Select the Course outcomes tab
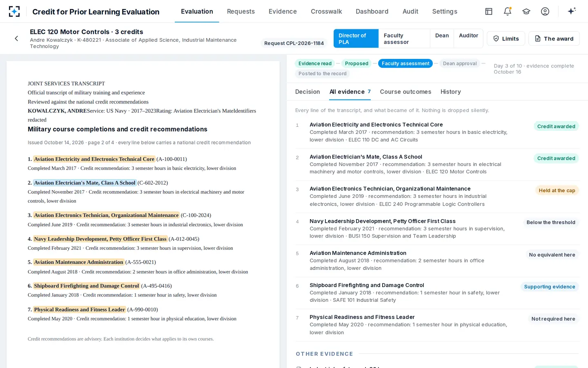 405,92
